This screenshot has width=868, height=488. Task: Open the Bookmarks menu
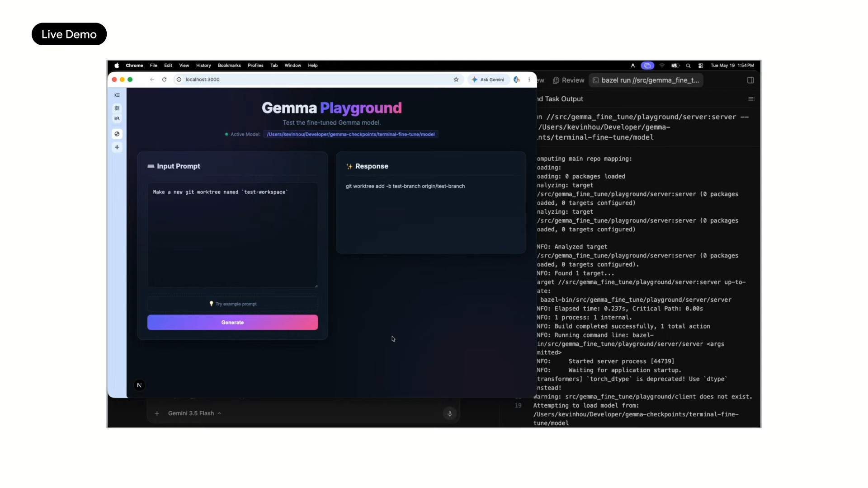point(229,66)
